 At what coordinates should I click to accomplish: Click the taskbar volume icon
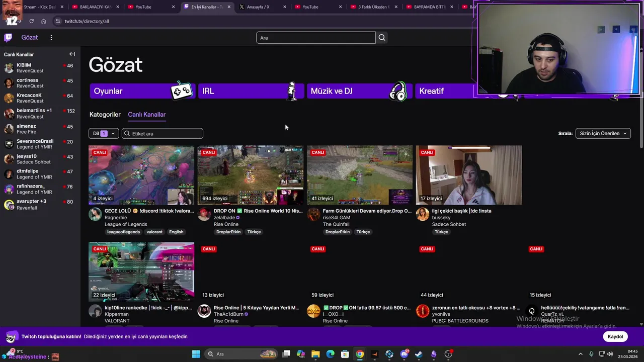[610, 354]
